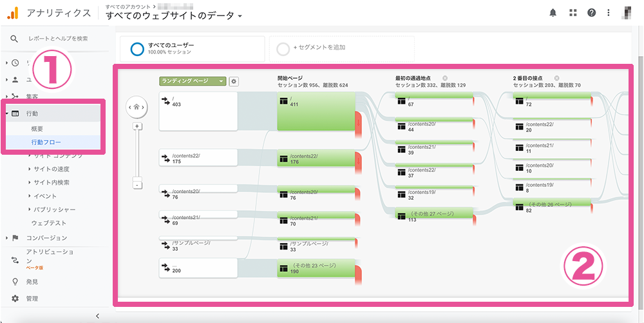Select 行動フロー in the sidebar
Viewport: 644px width, 323px height.
point(46,142)
